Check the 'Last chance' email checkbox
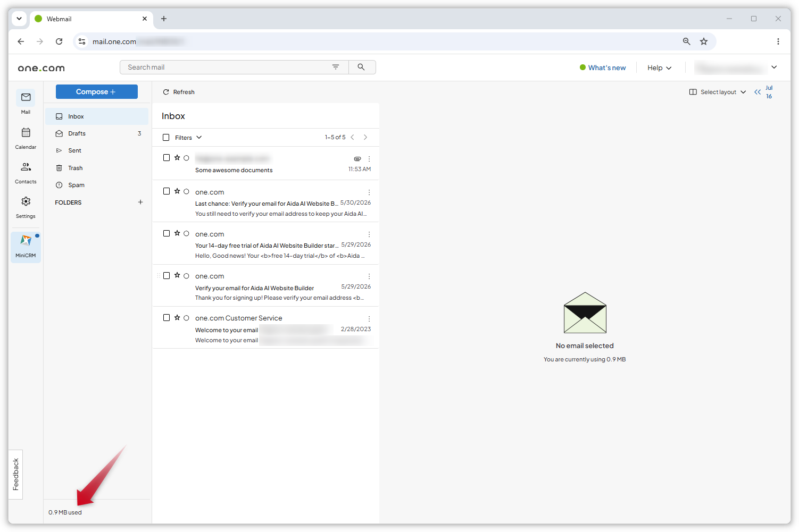Viewport: 799px width, 532px height. (167, 191)
